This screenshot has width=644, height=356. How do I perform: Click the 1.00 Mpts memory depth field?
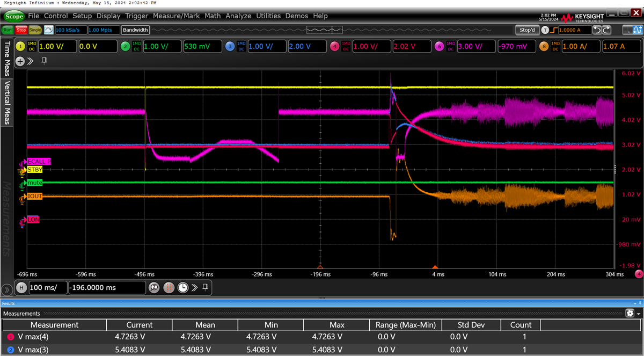tap(104, 30)
